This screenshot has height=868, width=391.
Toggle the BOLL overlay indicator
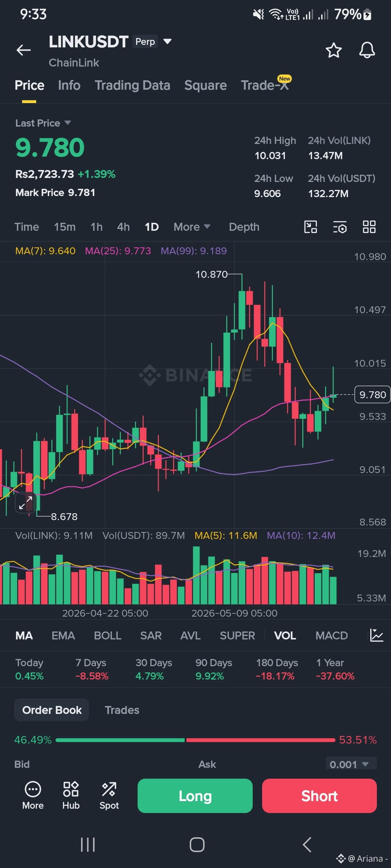[108, 635]
